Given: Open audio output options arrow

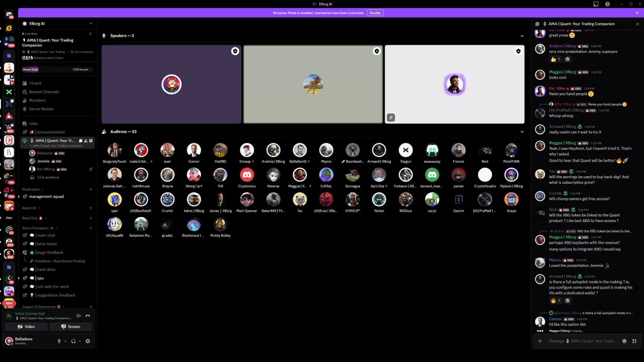Looking at the screenshot, I should 79,341.
